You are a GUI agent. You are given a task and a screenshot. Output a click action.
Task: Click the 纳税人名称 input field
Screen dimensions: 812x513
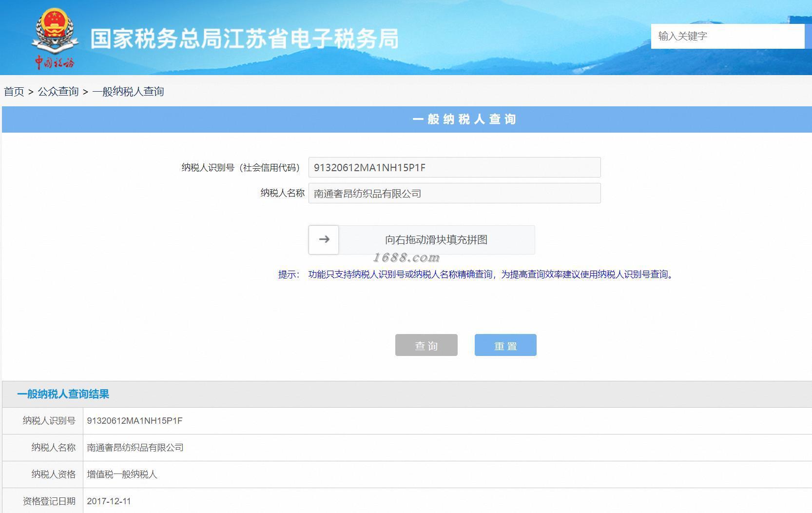pos(454,193)
